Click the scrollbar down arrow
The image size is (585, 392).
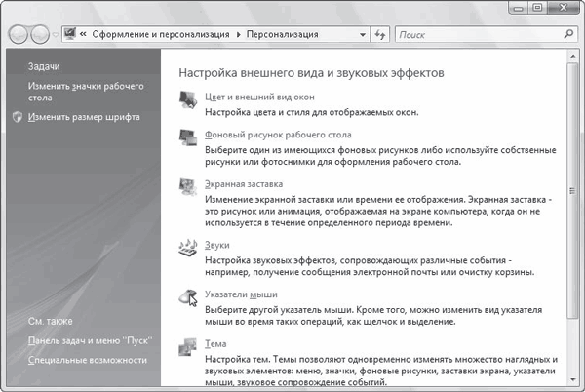click(x=572, y=379)
